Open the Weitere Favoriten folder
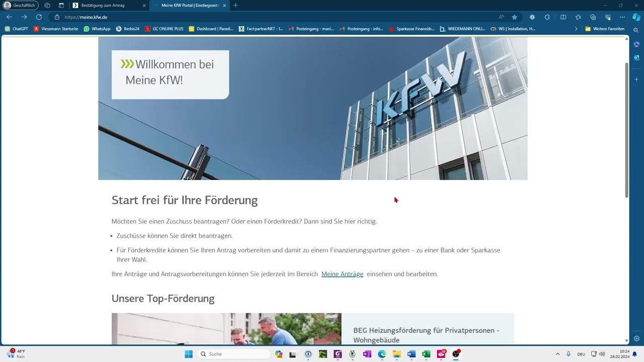Viewport: 644px width, 362px height. click(x=605, y=29)
